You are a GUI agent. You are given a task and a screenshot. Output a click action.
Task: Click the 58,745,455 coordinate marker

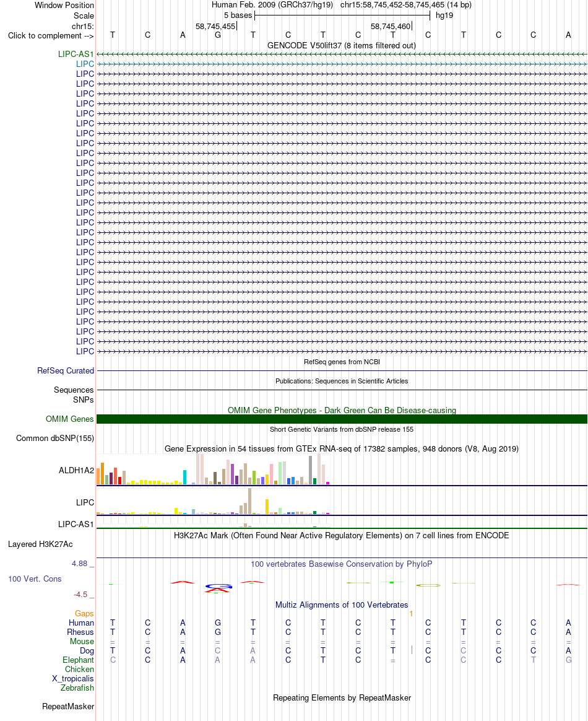tap(215, 26)
